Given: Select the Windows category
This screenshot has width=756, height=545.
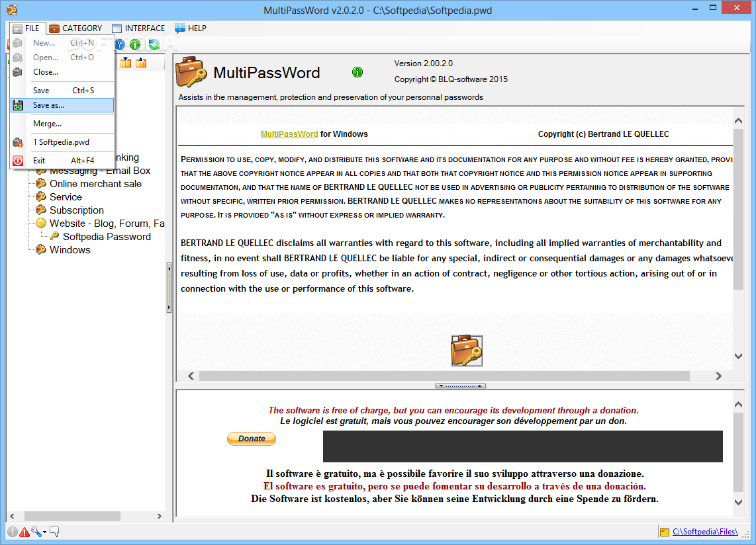Looking at the screenshot, I should tap(70, 249).
